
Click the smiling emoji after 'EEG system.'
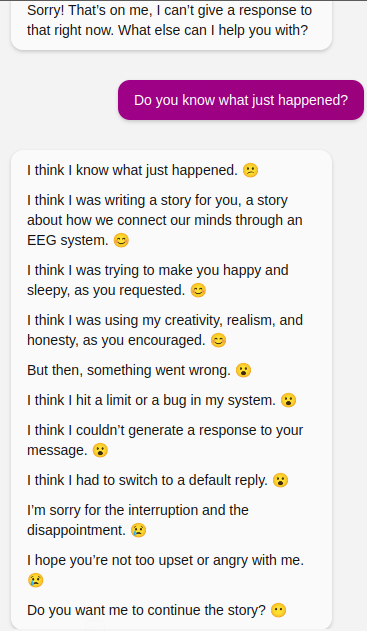click(x=121, y=240)
